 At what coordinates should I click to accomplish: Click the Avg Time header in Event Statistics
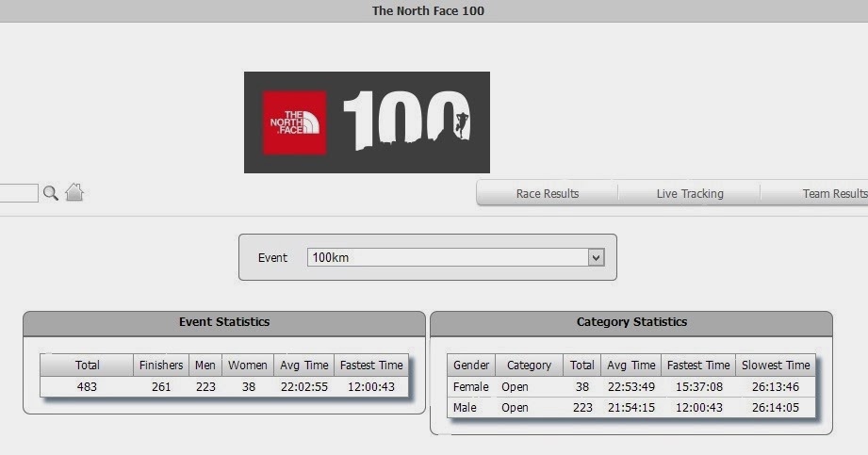point(303,366)
